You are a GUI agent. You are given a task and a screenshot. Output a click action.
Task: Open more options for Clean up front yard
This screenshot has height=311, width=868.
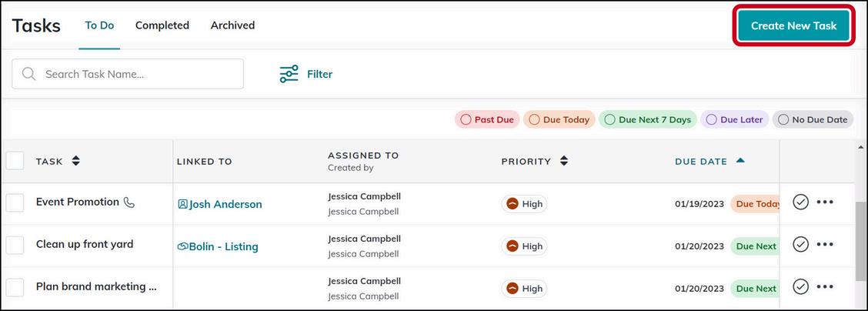tap(825, 244)
